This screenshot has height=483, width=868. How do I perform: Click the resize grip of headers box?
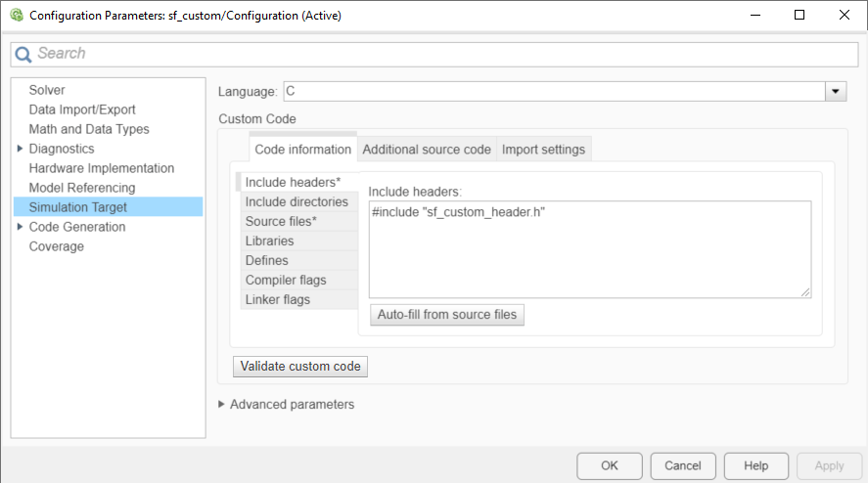pos(805,292)
